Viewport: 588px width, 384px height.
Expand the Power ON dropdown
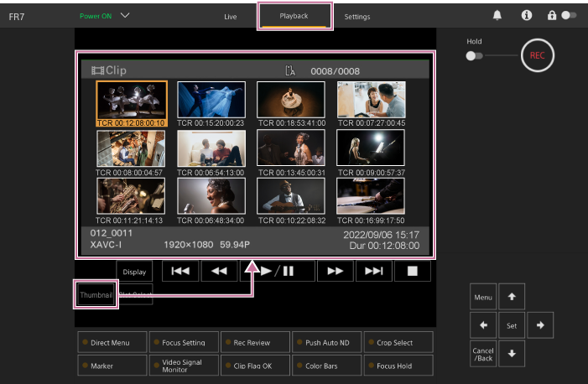(x=126, y=16)
